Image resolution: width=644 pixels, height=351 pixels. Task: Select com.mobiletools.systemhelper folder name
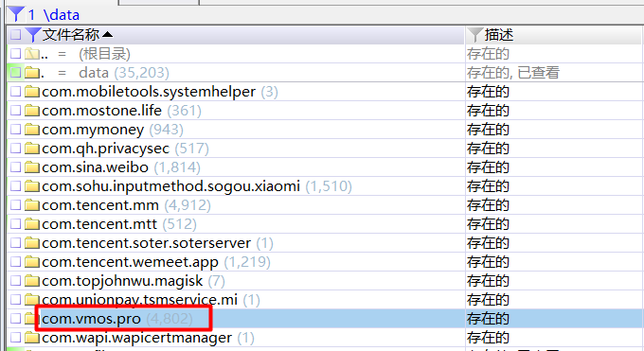[x=149, y=92]
